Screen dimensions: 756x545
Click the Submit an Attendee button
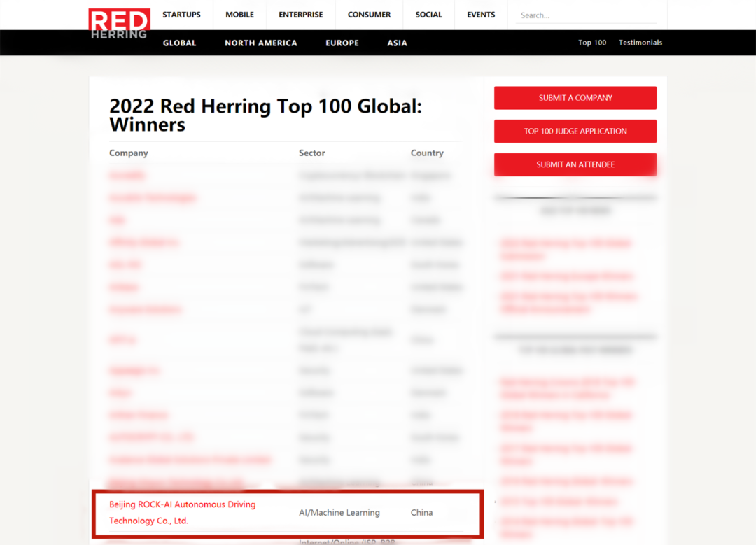tap(575, 164)
